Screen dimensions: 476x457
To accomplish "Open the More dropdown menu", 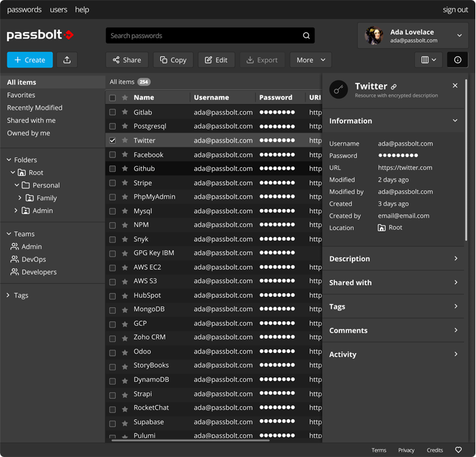I will [x=311, y=60].
